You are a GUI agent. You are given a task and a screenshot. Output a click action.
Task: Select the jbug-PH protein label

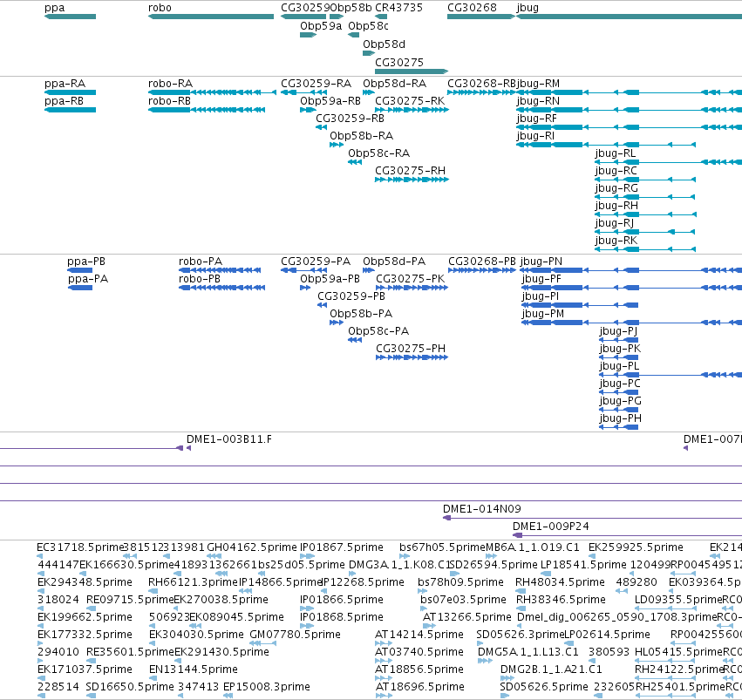[621, 418]
